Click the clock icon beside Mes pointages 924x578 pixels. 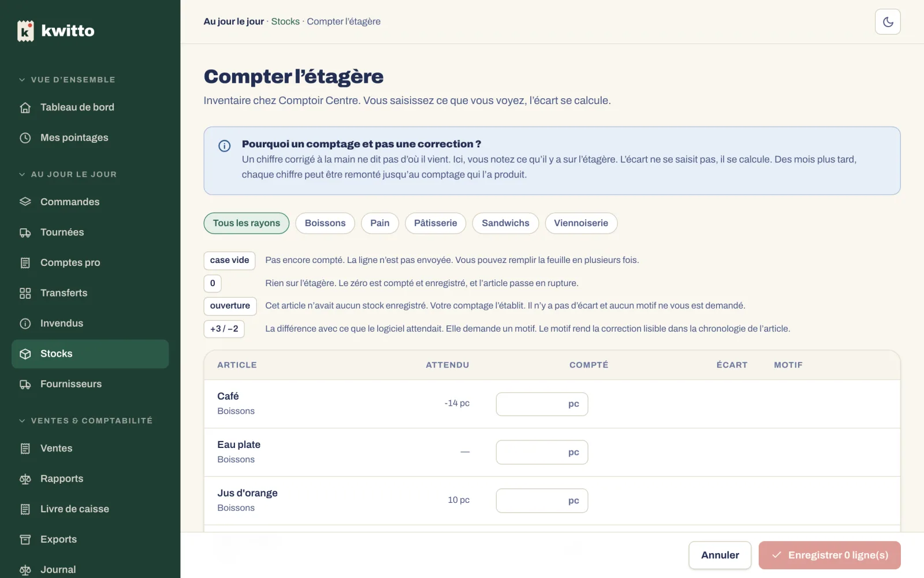click(x=25, y=138)
